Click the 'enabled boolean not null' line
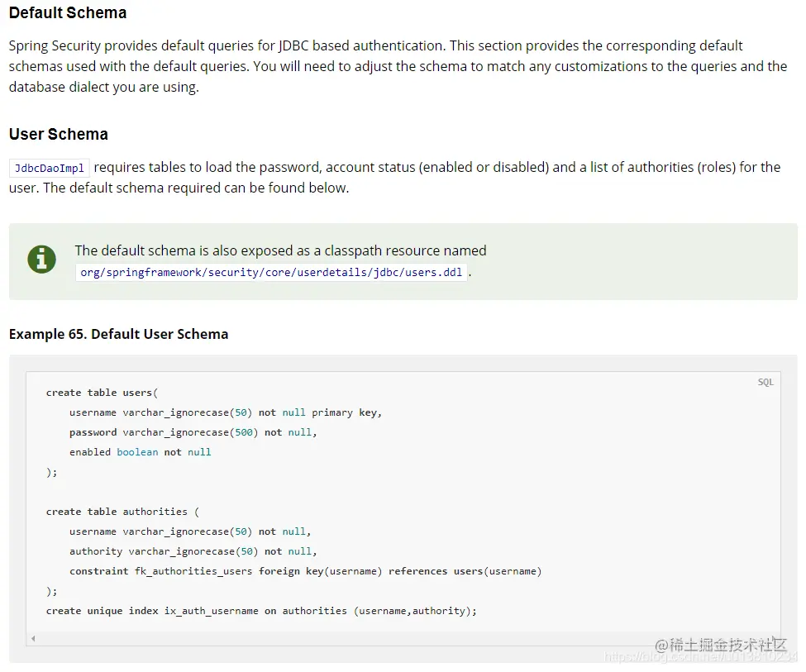The image size is (806, 672). [141, 452]
